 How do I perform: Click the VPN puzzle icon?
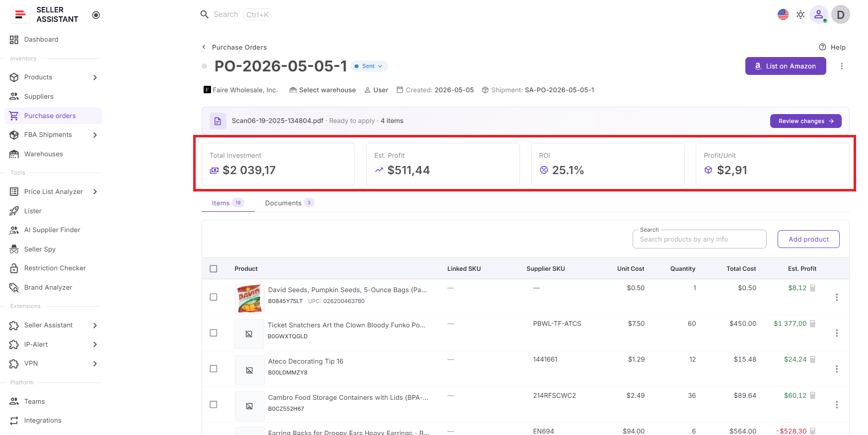click(14, 364)
